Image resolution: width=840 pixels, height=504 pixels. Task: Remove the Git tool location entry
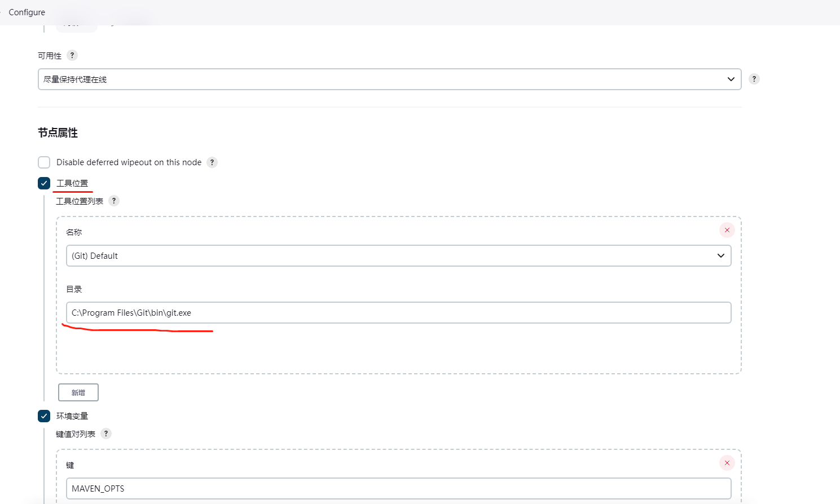(727, 230)
